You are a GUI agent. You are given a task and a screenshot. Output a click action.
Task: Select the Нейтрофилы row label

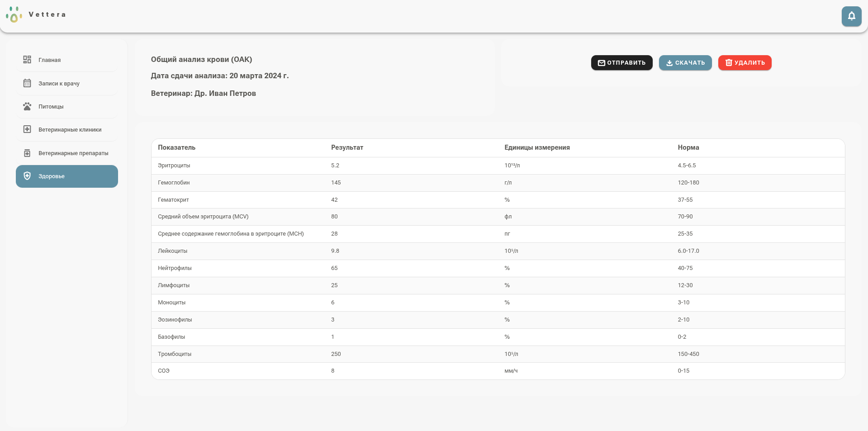[175, 268]
